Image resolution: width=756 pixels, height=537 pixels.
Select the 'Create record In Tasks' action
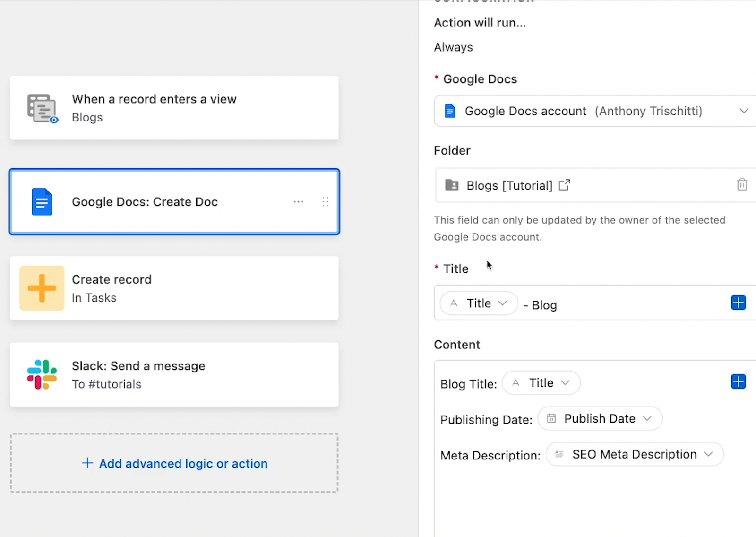pyautogui.click(x=174, y=288)
